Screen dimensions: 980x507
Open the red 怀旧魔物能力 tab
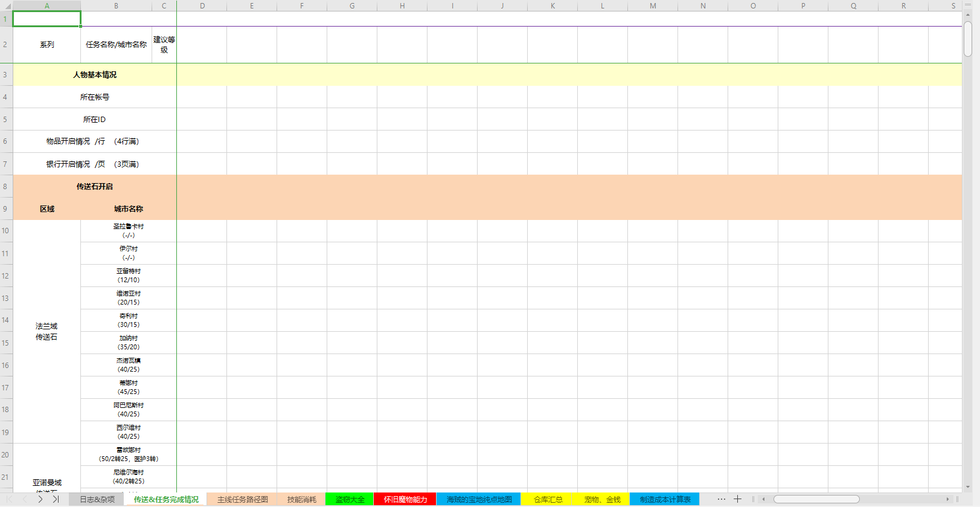coord(405,499)
